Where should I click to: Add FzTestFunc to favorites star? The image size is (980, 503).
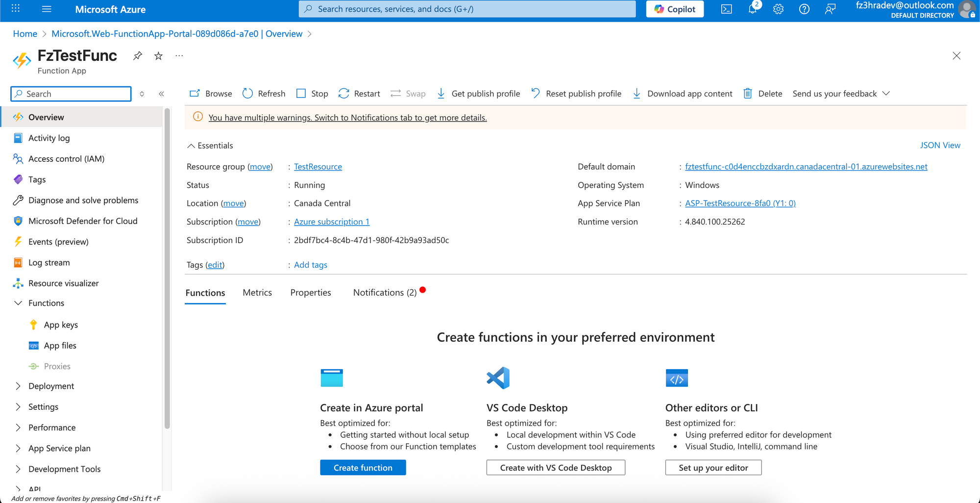pyautogui.click(x=158, y=56)
